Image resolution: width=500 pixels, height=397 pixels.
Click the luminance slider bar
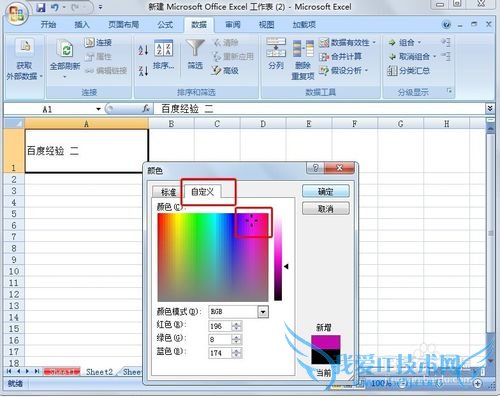tap(278, 257)
